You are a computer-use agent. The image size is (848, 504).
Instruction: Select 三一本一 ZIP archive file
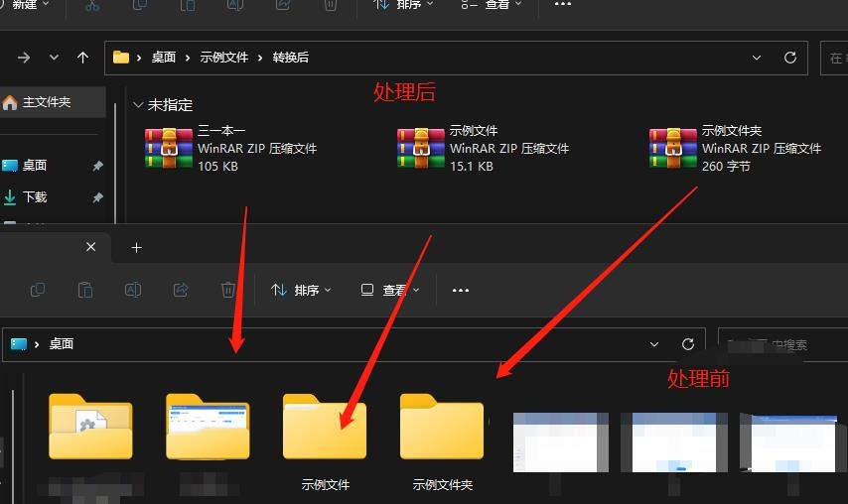pyautogui.click(x=231, y=148)
